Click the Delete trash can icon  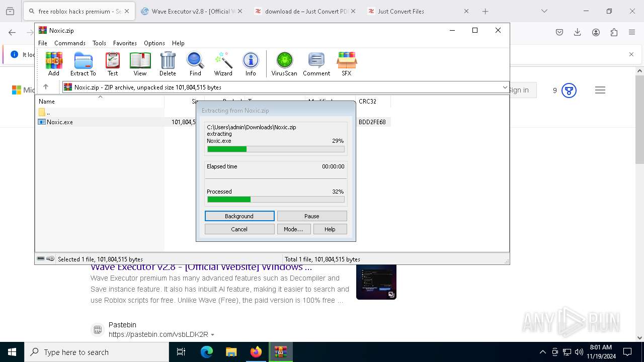pyautogui.click(x=168, y=64)
